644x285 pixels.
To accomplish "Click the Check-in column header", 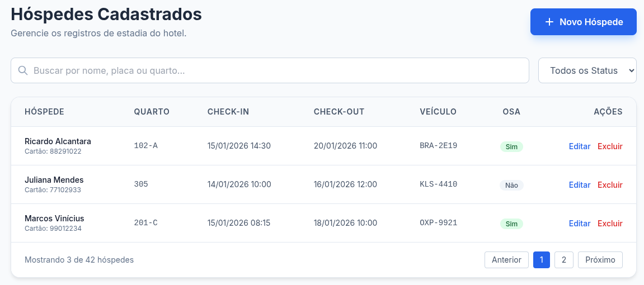I will click(x=228, y=112).
